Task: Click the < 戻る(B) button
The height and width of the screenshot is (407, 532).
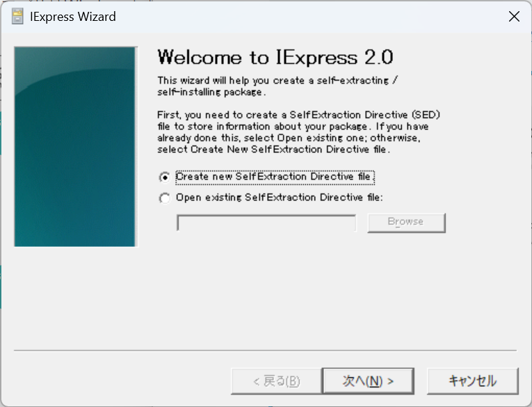Action: (276, 381)
